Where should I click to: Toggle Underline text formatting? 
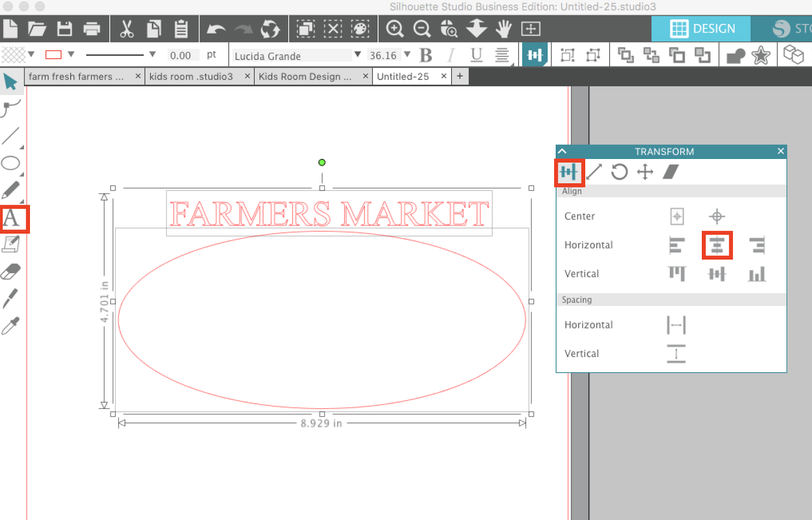tap(476, 55)
